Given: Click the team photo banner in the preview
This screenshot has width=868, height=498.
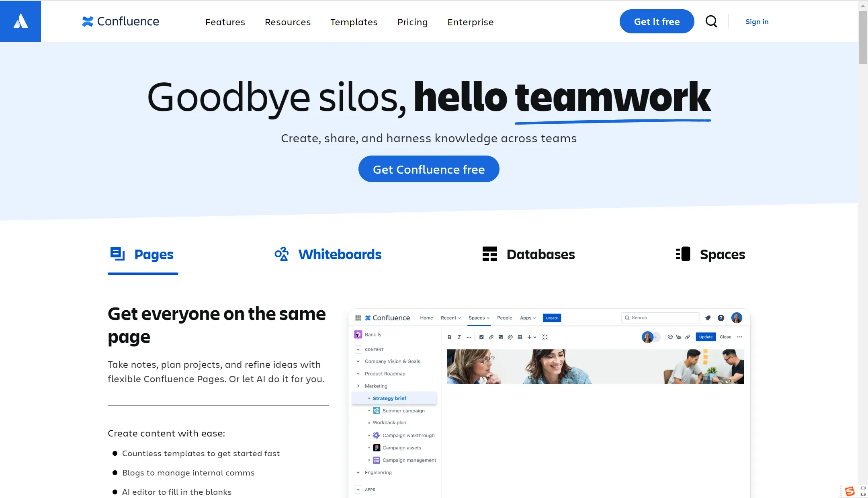Looking at the screenshot, I should pos(595,367).
